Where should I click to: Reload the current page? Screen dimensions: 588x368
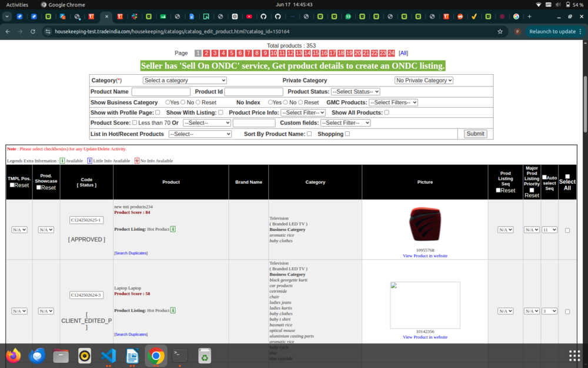point(32,32)
